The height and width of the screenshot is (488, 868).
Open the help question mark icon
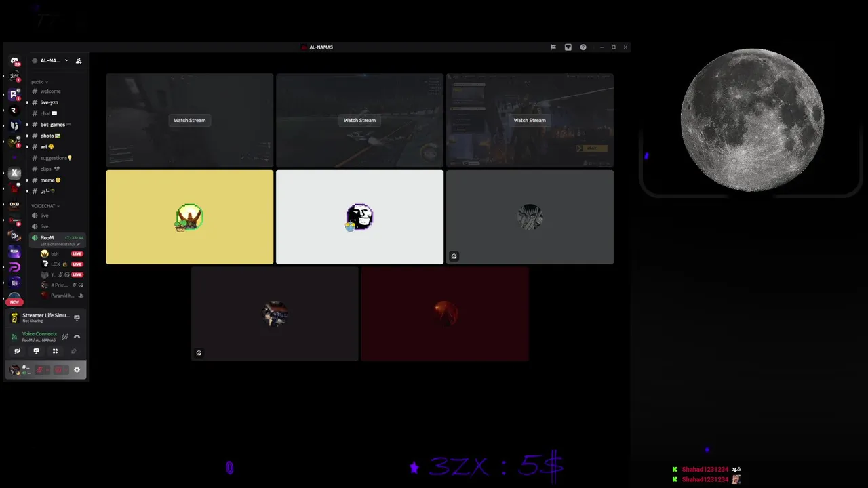point(583,47)
